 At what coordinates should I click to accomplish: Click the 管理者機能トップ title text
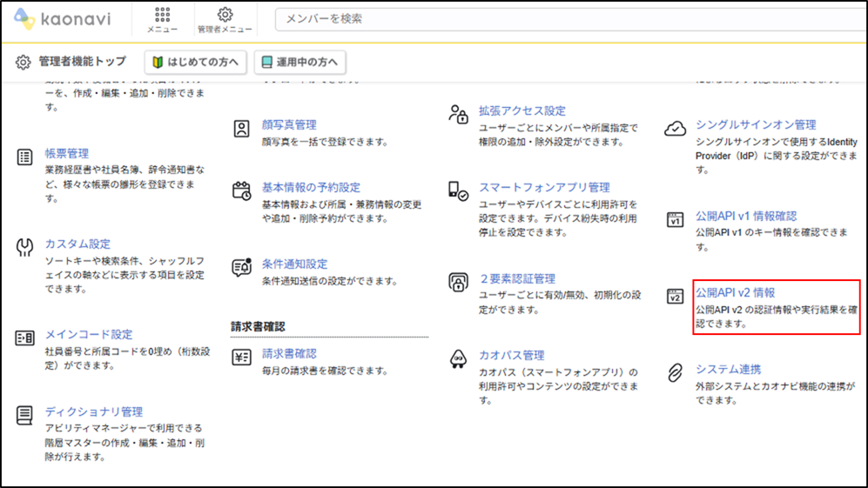(83, 62)
